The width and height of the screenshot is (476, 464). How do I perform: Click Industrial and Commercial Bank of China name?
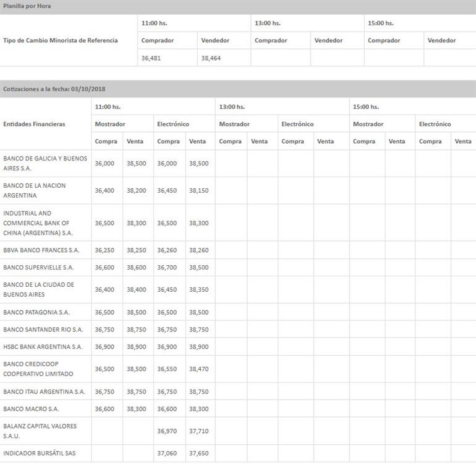[38, 223]
